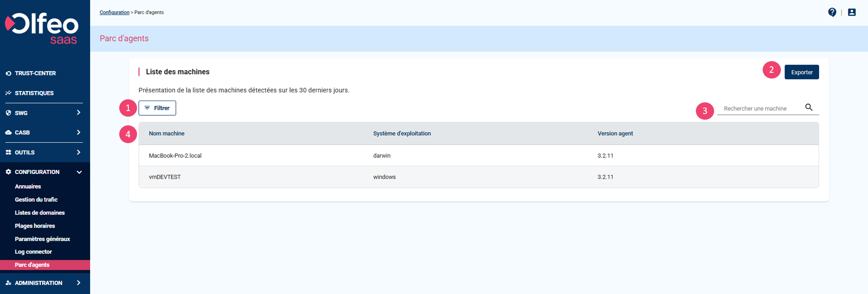
Task: Expand the Administration menu chevron
Action: point(78,283)
